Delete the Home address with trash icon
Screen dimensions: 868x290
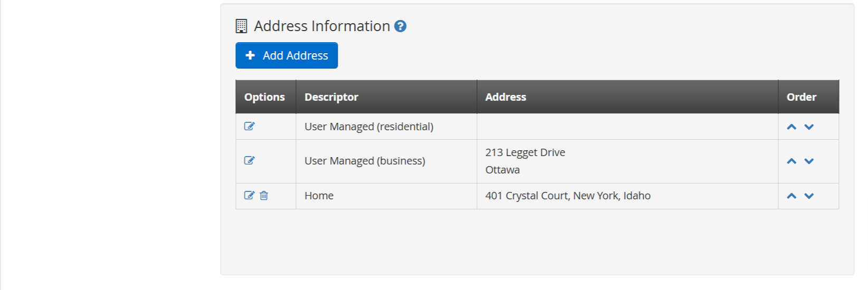tap(264, 195)
